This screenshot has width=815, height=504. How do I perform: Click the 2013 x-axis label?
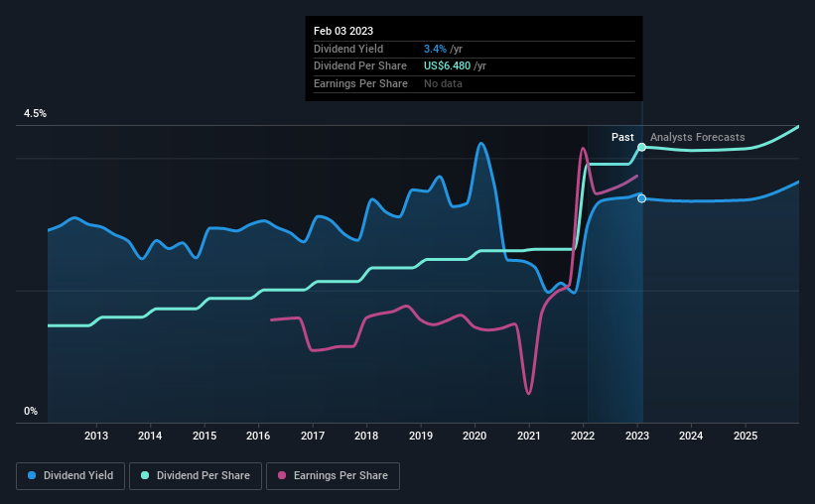click(x=96, y=436)
